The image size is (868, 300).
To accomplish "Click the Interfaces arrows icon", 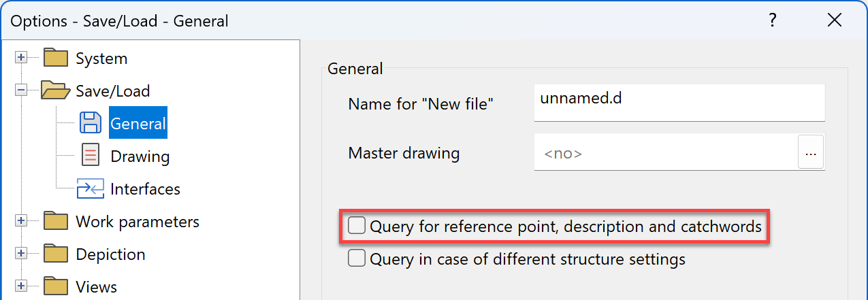I will [91, 188].
